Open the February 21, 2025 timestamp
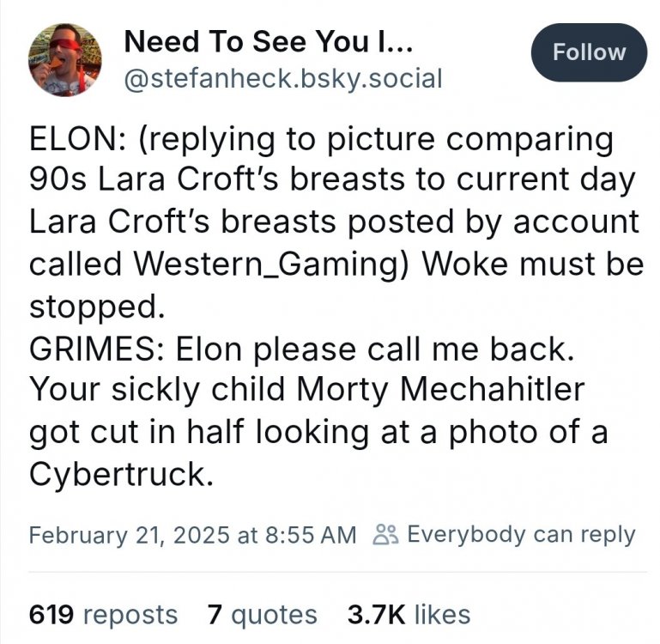Image resolution: width=660 pixels, height=644 pixels. pos(192,534)
